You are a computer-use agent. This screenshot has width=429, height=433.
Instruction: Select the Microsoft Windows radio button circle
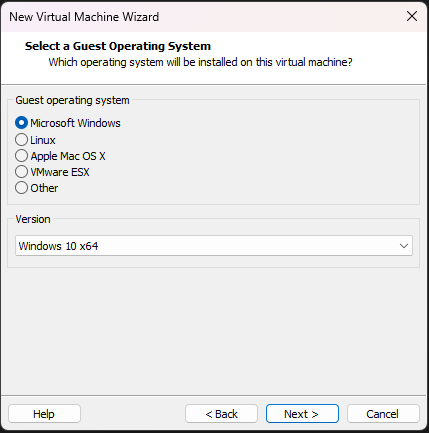(21, 123)
